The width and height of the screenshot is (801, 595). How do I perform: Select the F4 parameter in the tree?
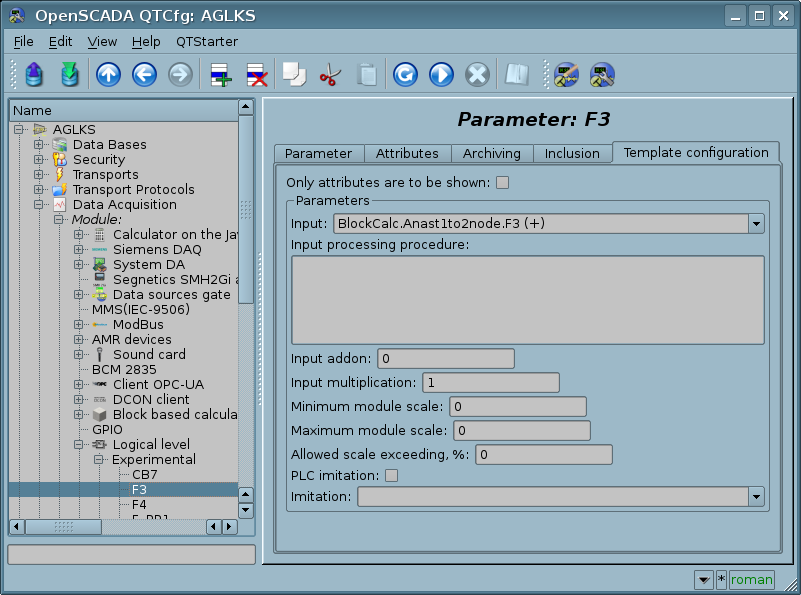coord(139,504)
